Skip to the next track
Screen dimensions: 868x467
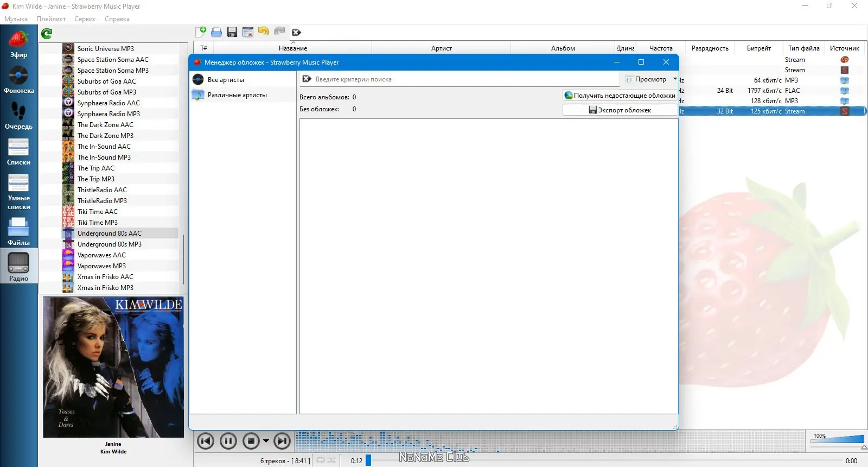[x=282, y=441]
